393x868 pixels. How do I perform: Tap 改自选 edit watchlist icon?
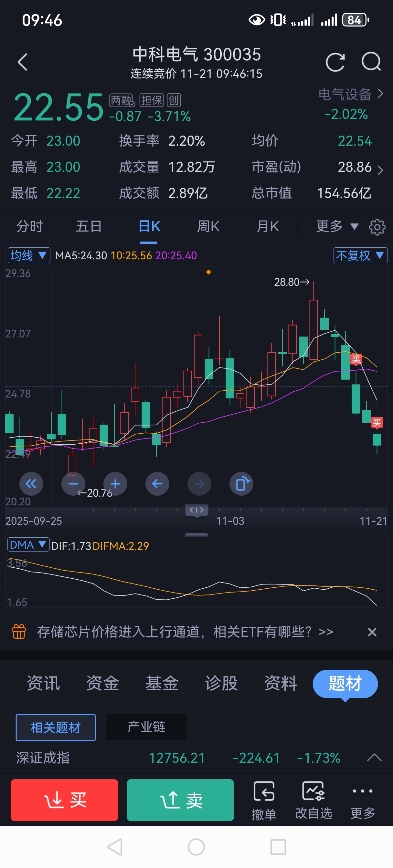click(314, 800)
